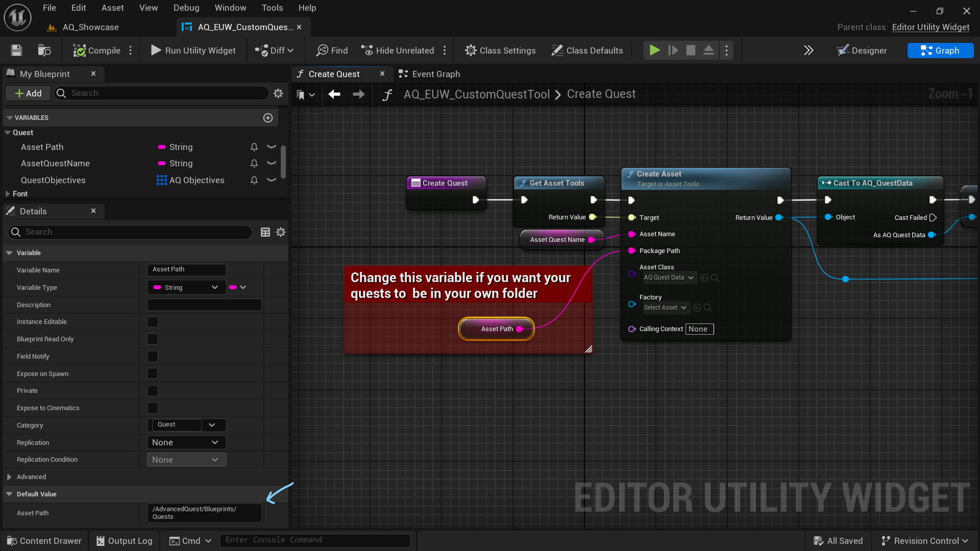The image size is (980, 551).
Task: Click the frame skip playback button
Action: [673, 51]
